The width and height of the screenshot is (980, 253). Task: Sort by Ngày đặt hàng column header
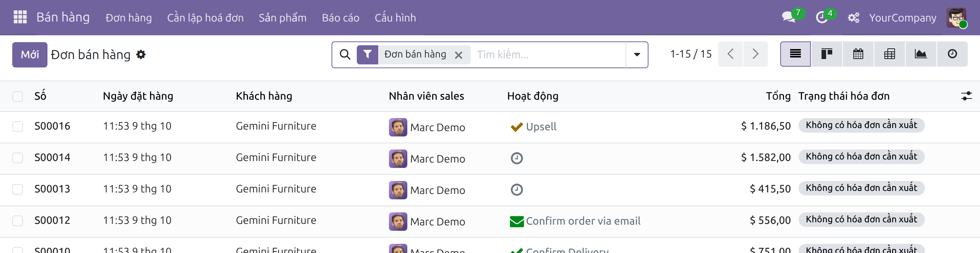(x=138, y=96)
